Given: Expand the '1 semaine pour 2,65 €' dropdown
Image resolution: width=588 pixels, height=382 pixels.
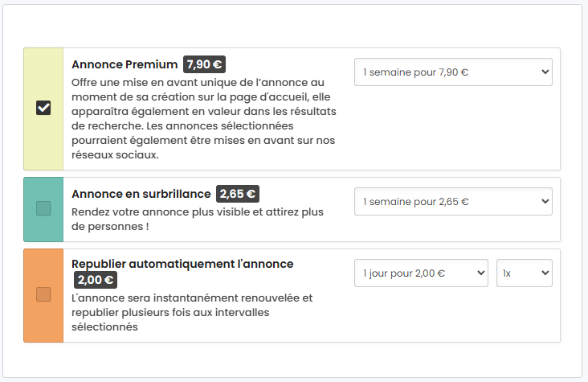Looking at the screenshot, I should [x=452, y=201].
